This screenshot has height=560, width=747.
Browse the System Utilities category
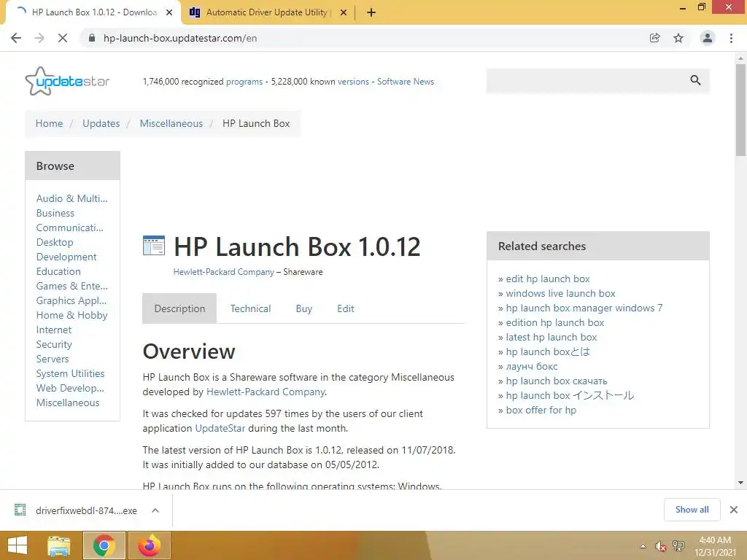point(70,374)
